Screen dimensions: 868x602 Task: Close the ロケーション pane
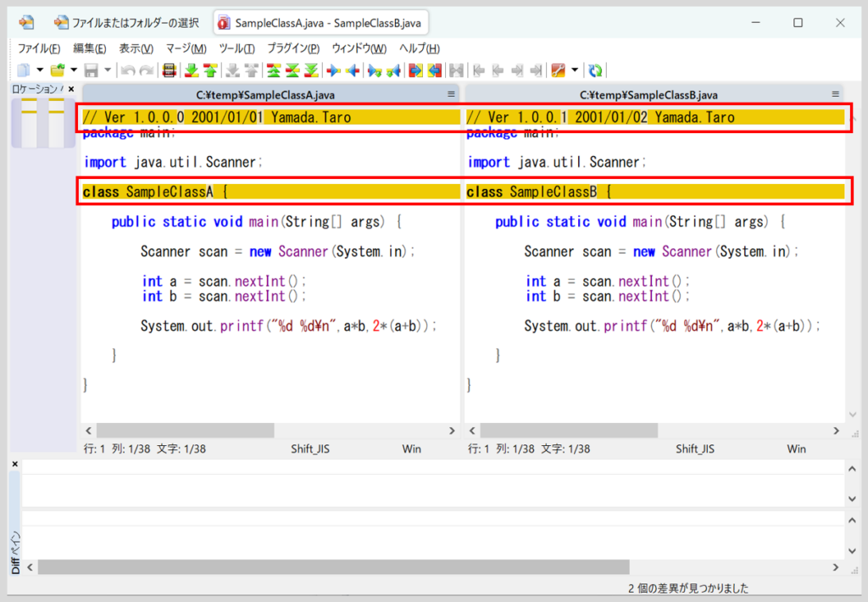(x=71, y=89)
